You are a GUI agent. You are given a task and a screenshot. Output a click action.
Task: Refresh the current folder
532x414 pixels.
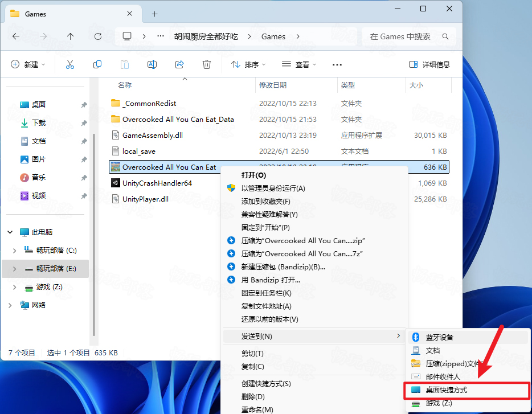click(x=98, y=36)
